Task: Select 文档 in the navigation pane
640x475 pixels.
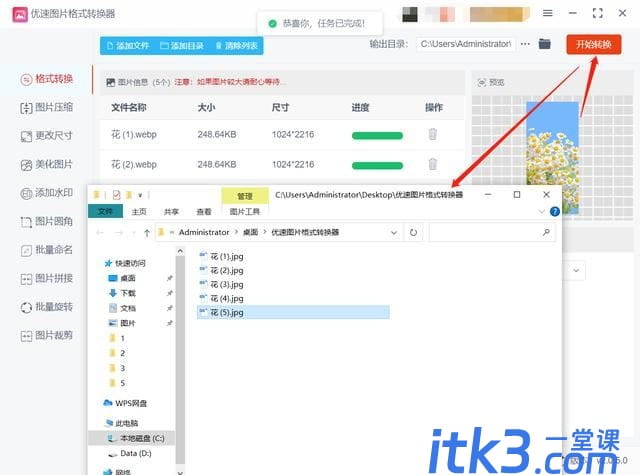Action: pyautogui.click(x=122, y=308)
